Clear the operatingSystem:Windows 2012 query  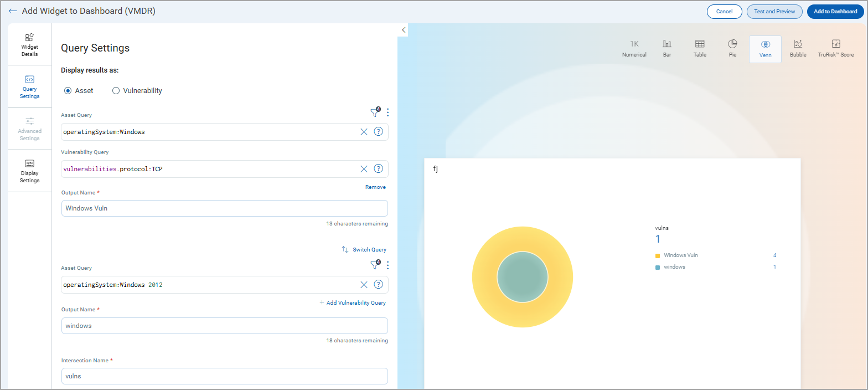point(364,285)
